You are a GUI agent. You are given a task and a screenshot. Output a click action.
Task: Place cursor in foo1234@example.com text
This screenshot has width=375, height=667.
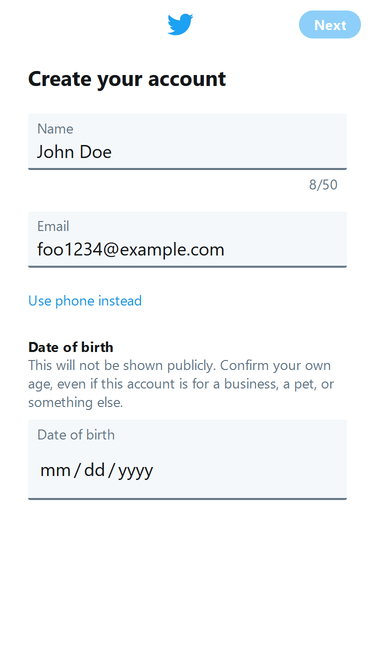click(x=131, y=250)
